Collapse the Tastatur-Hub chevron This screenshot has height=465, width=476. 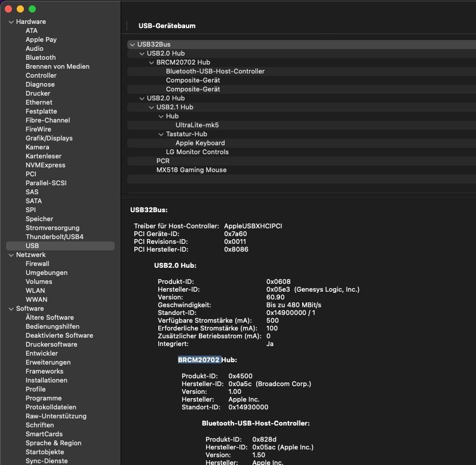point(161,134)
